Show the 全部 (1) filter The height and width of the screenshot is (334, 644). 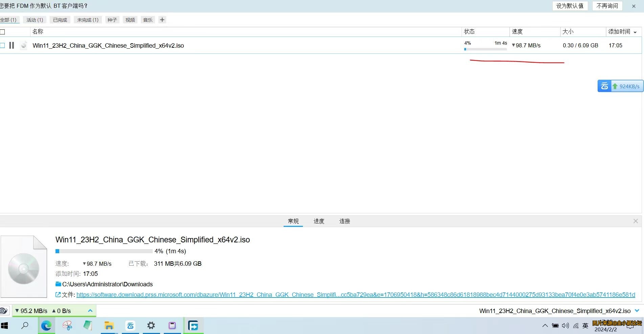click(x=9, y=20)
